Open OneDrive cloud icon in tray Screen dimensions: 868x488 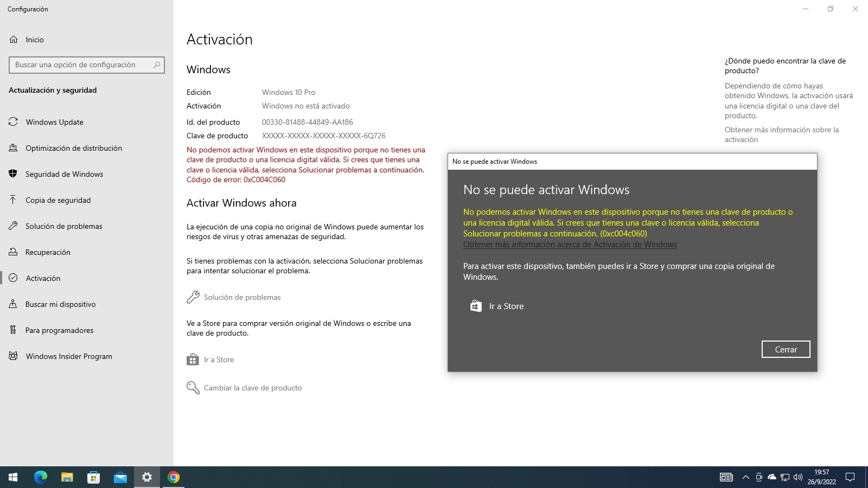771,477
